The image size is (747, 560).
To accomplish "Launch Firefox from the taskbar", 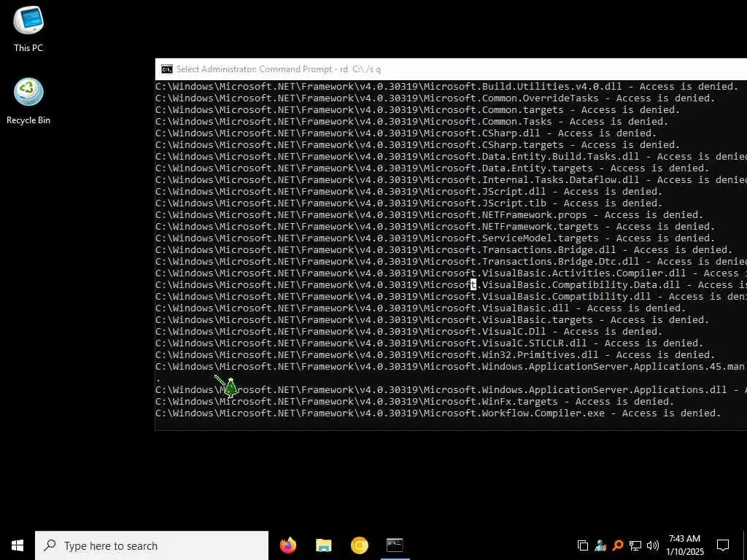I will click(x=288, y=545).
